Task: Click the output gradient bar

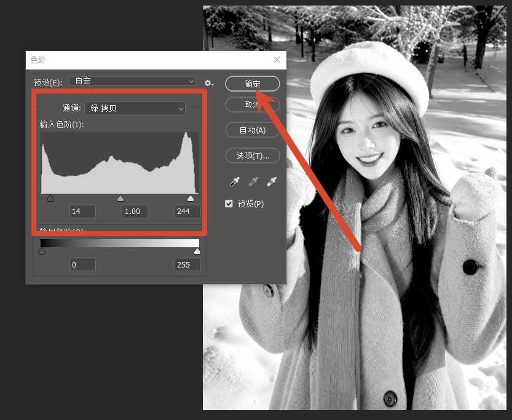Action: (120, 243)
